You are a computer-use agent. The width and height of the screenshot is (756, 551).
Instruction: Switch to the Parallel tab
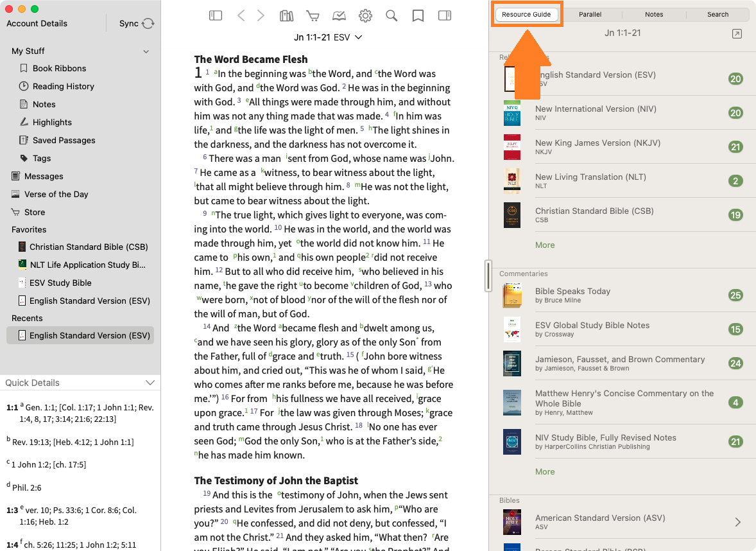590,14
